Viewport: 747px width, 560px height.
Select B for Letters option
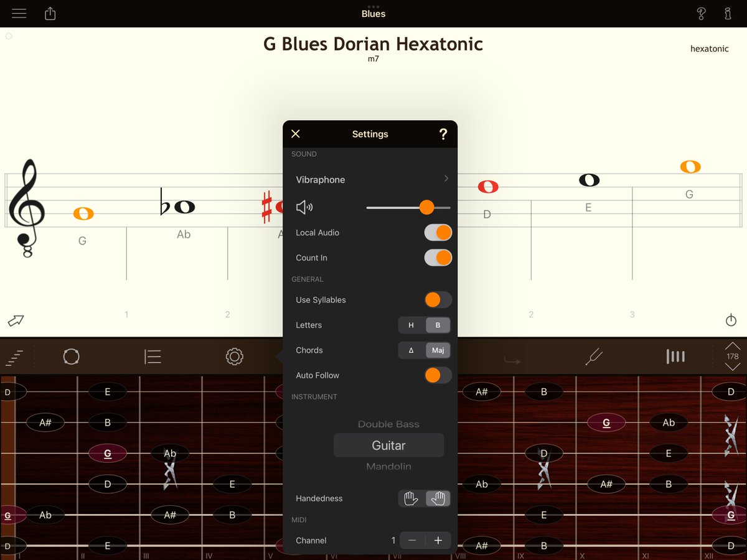(438, 325)
